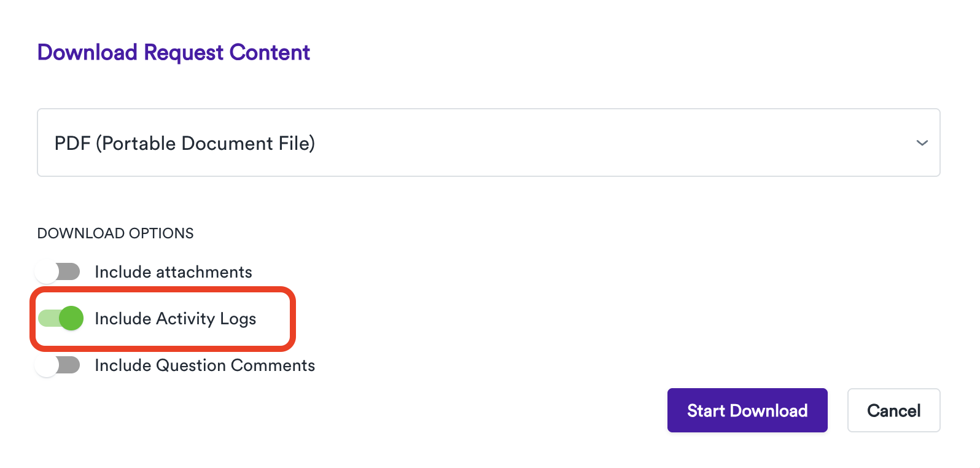
Task: Click the Include Activity Logs label text
Action: [x=175, y=318]
